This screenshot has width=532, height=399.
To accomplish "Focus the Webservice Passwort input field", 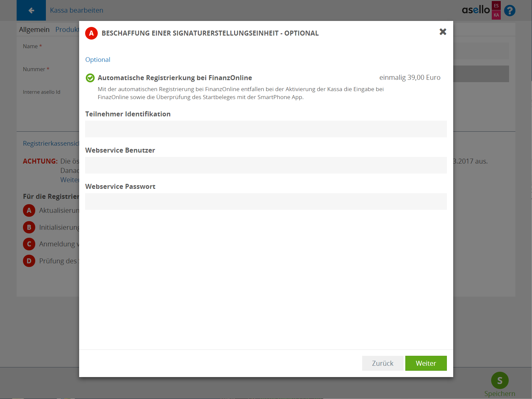I will click(x=266, y=201).
